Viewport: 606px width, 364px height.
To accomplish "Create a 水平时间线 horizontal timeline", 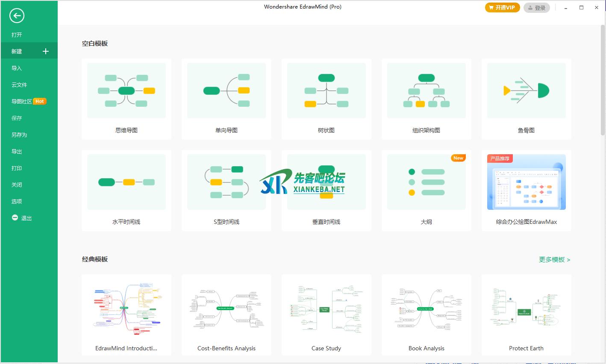I will (126, 182).
